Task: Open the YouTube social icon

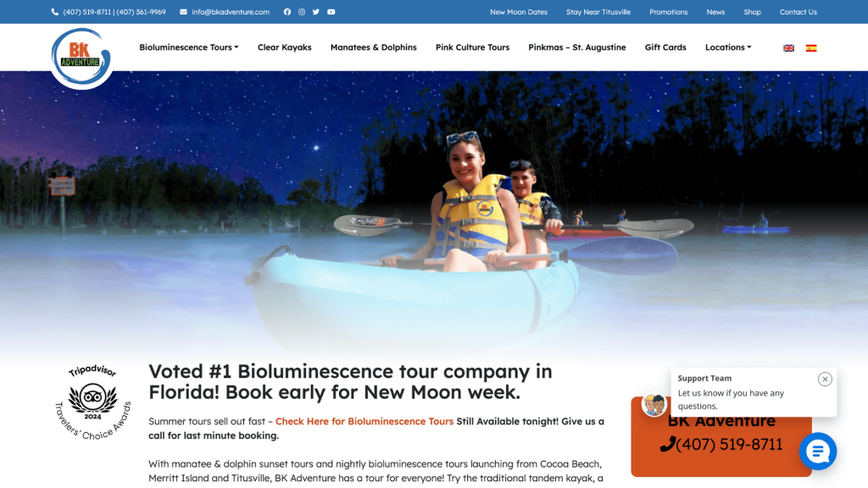Action: pos(331,12)
